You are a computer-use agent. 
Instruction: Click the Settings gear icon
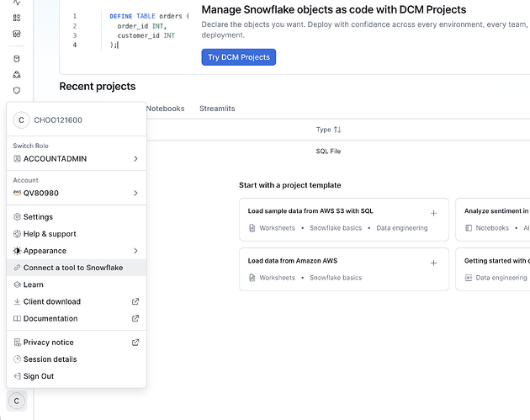tap(17, 217)
